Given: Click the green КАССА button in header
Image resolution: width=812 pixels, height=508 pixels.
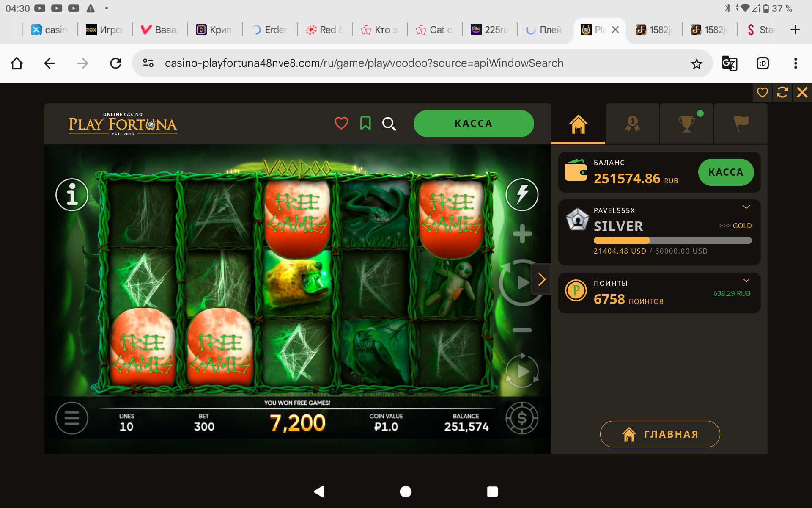Looking at the screenshot, I should tap(474, 124).
